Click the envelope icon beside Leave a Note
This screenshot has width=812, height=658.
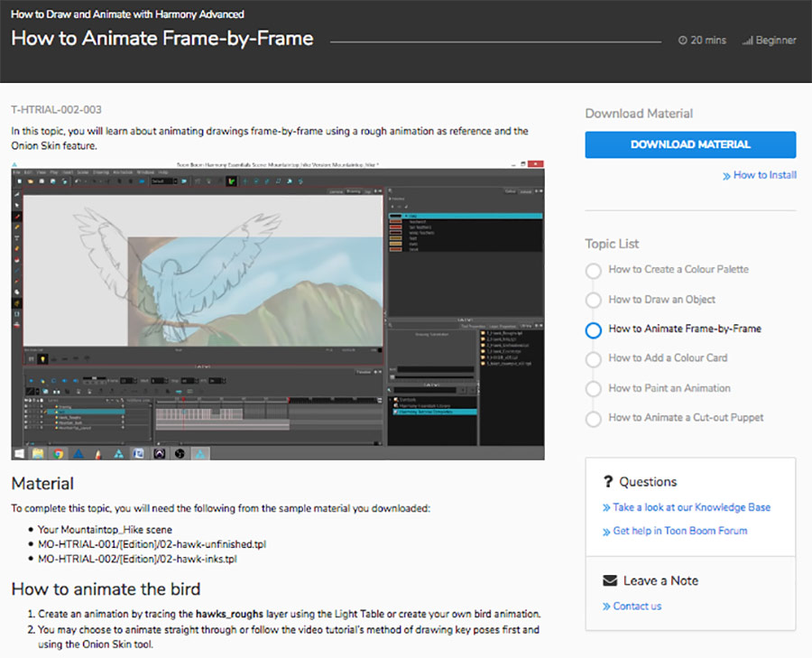tap(610, 580)
